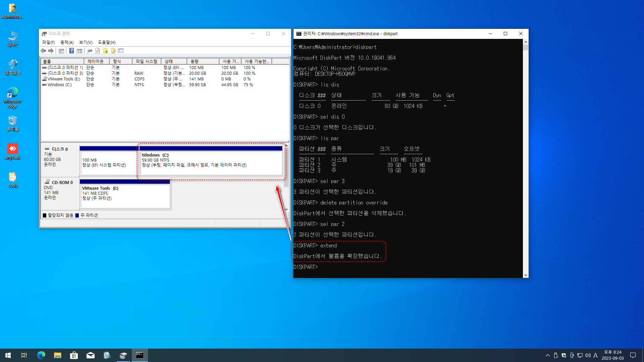Click the cmd window scroll up arrow
The height and width of the screenshot is (362, 644).
(x=526, y=42)
